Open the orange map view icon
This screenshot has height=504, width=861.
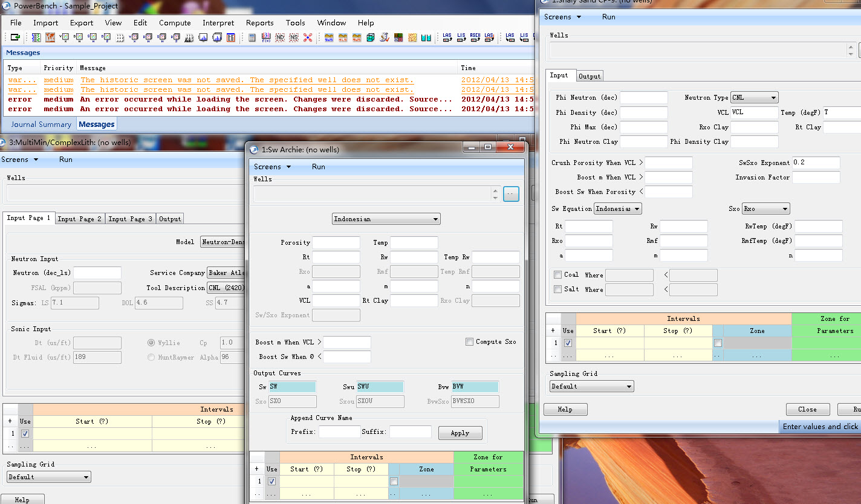click(50, 37)
